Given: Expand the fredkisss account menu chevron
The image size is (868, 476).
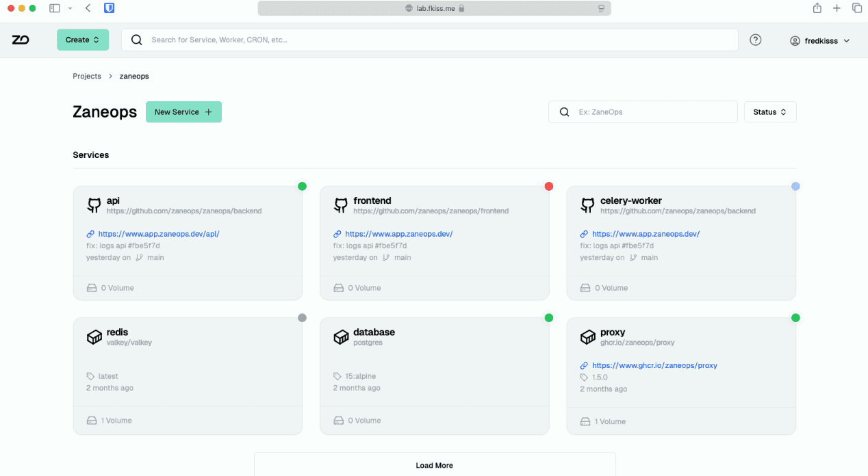Looking at the screenshot, I should (847, 40).
